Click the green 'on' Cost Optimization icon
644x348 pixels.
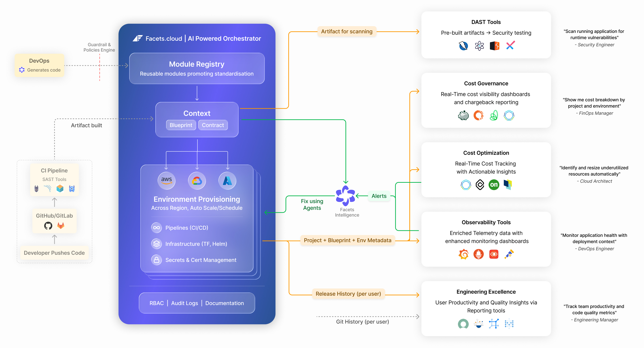[x=494, y=185]
